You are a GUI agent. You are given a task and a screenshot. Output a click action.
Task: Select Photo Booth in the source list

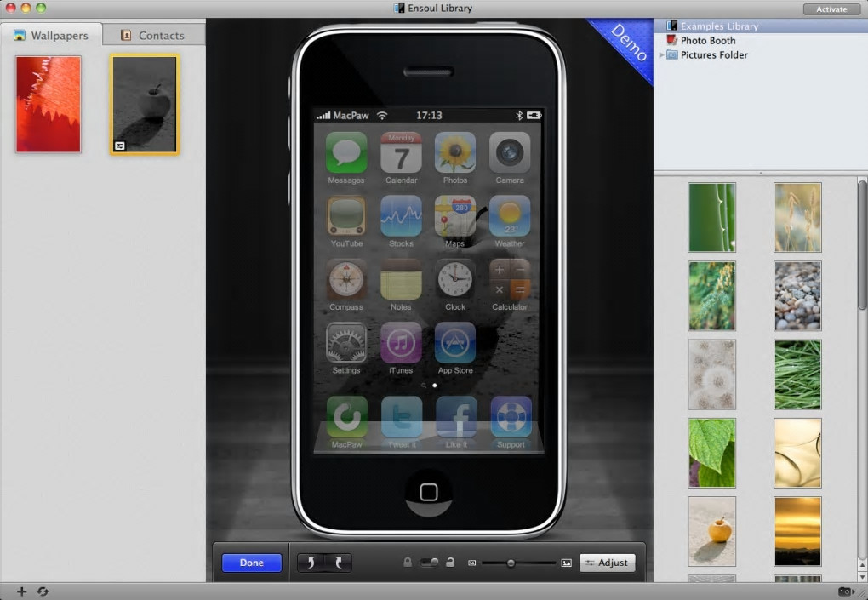(760, 40)
